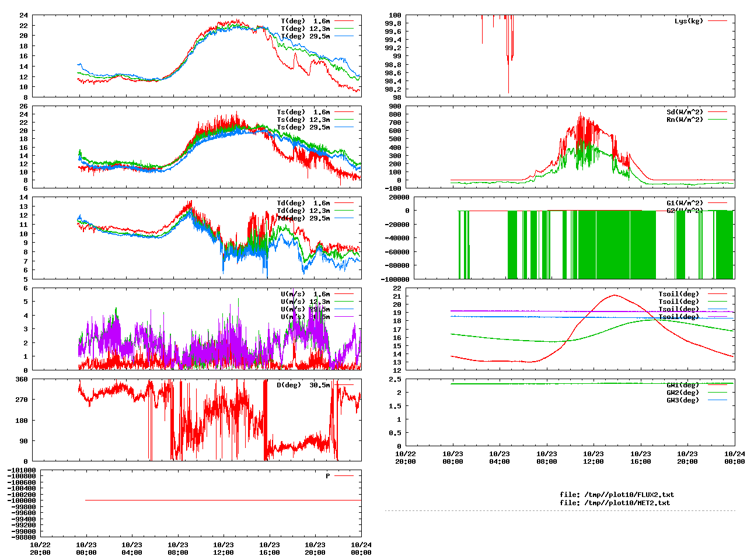Screen dimensions: 747x560
Task: Click the 'Ts(deg) 12.3m' legend entry
Action: click(303, 120)
